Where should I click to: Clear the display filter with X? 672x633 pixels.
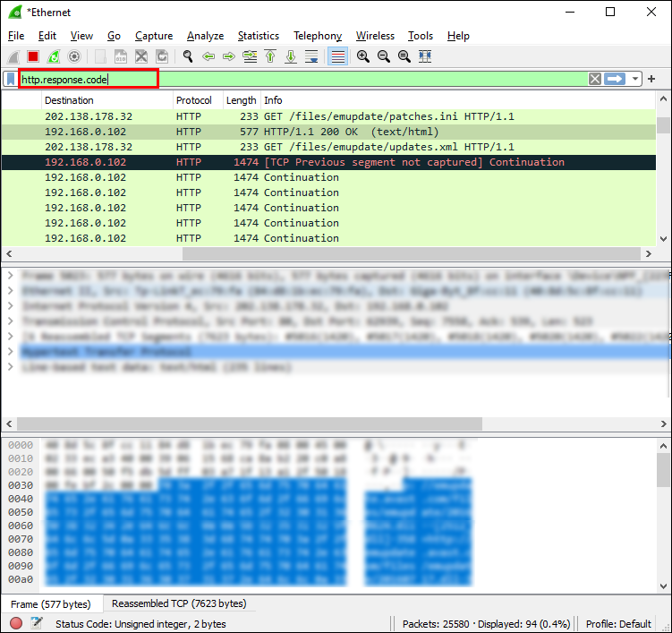tap(594, 79)
